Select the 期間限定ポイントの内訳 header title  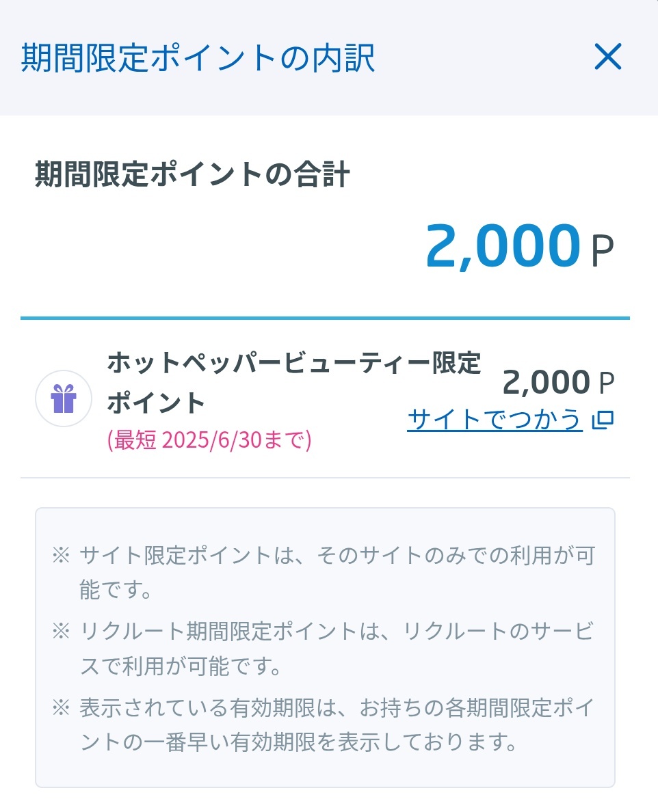point(198,57)
